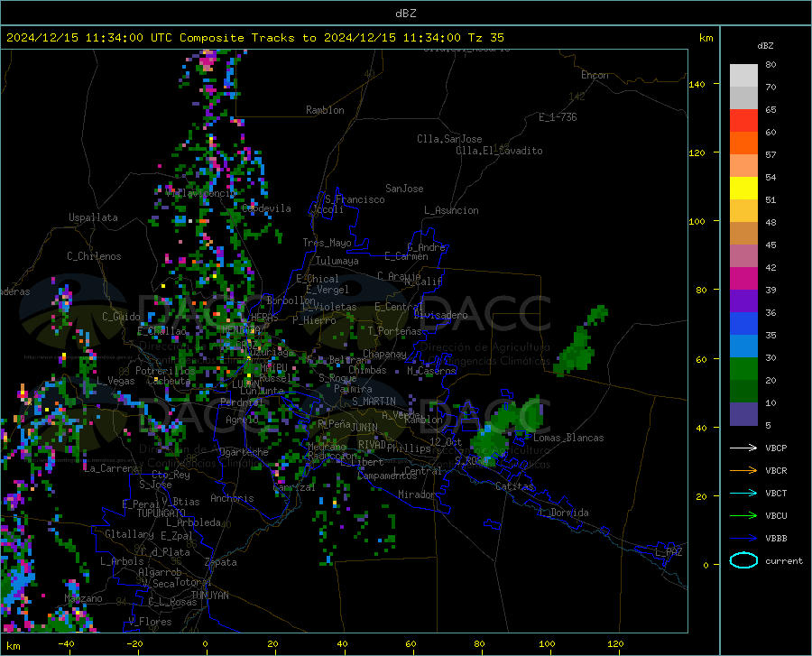Click the 'Clla.SanJose' map label

coord(449,139)
